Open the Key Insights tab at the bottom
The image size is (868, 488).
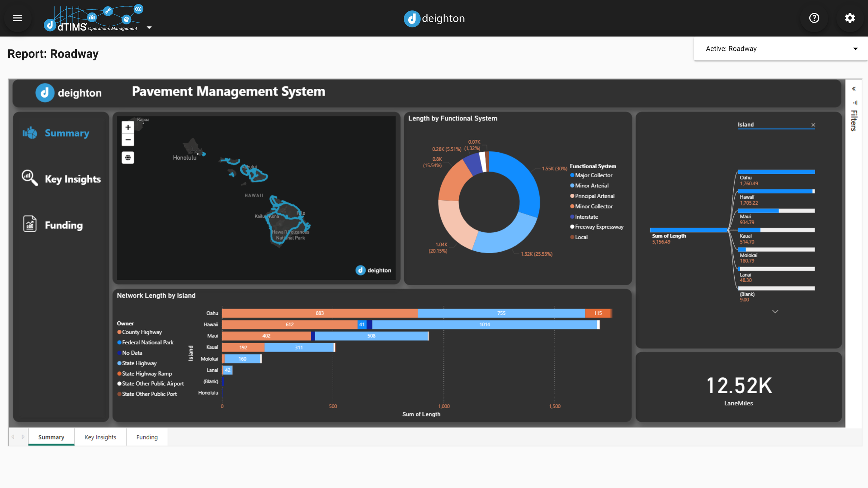point(100,437)
